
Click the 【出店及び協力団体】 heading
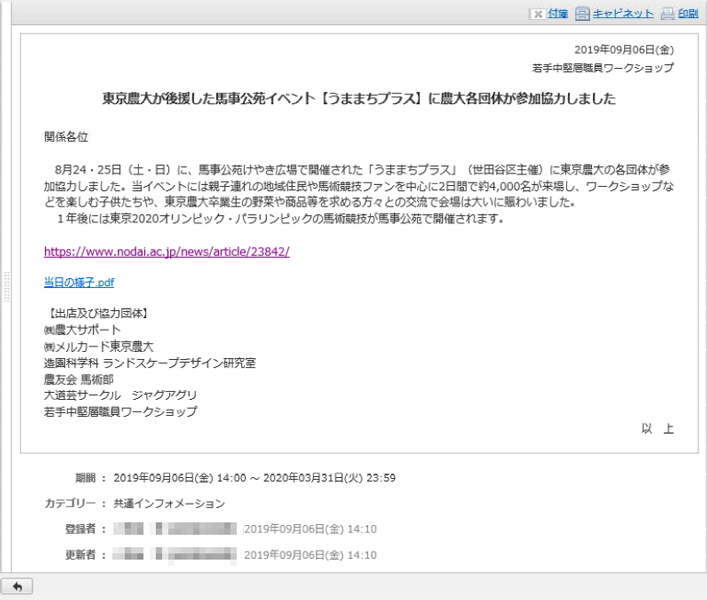tap(97, 314)
